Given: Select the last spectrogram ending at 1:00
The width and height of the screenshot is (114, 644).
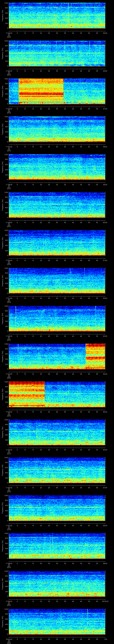Looking at the screenshot, I should [57, 622].
